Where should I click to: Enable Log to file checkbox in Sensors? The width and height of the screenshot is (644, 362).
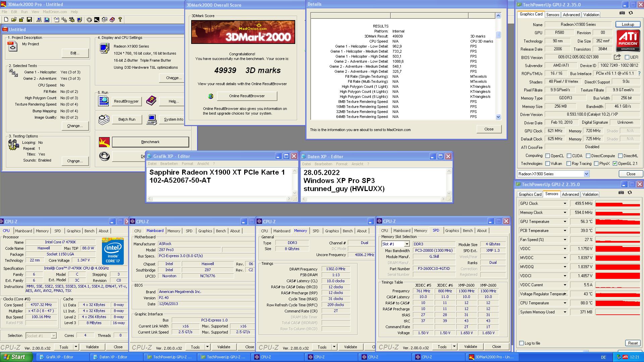pos(522,343)
